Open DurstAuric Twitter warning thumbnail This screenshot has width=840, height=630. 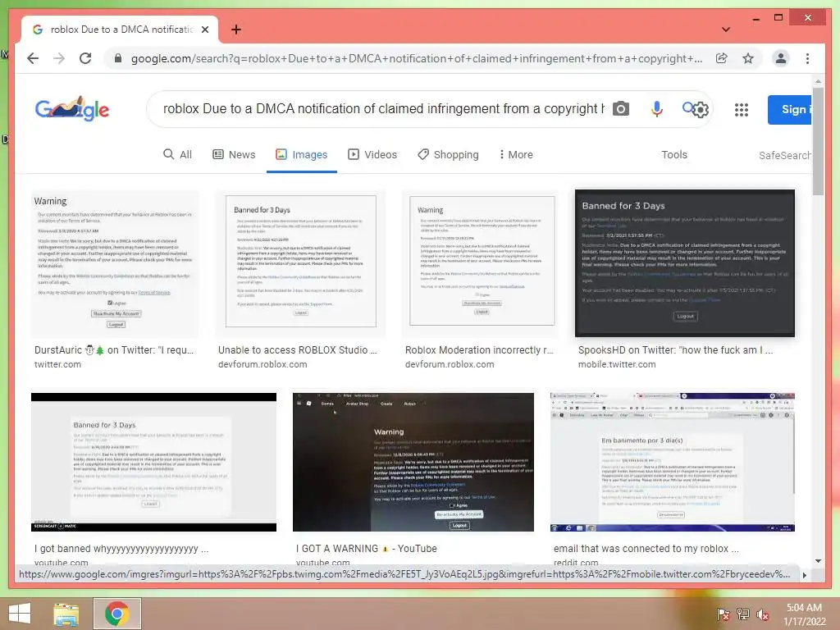pyautogui.click(x=115, y=264)
